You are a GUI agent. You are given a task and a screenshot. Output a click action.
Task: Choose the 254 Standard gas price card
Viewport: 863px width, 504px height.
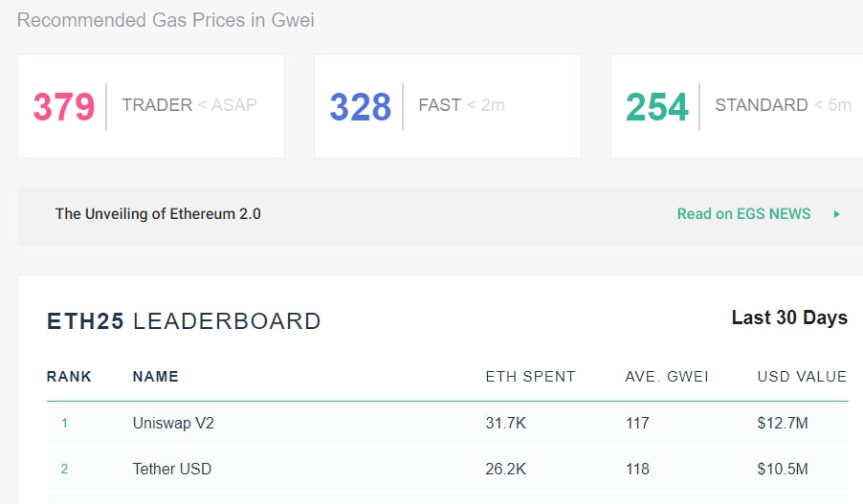737,106
